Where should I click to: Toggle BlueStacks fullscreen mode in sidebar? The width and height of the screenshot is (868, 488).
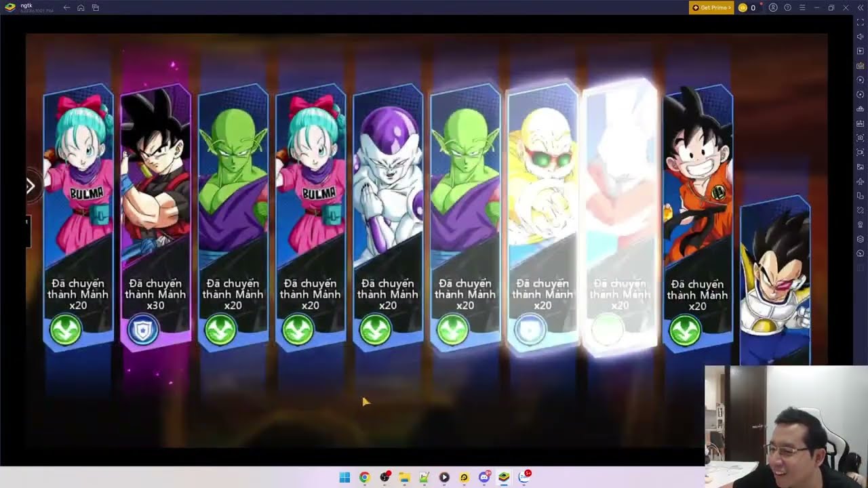pos(860,22)
